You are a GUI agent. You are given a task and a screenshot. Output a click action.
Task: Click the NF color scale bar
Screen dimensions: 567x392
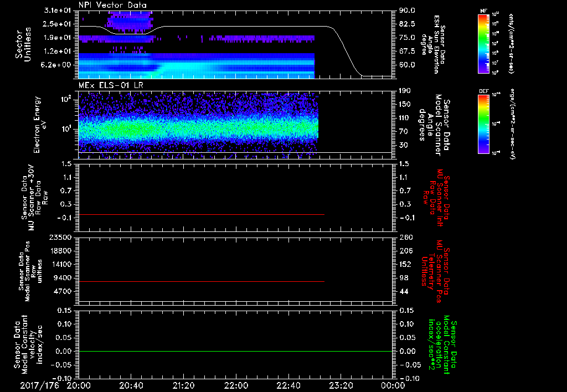click(x=483, y=43)
